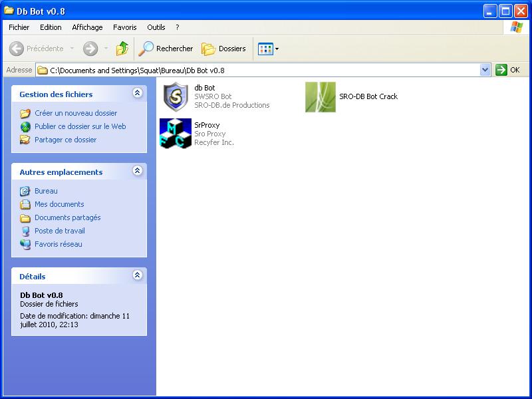Open the Fichier menu
The height and width of the screenshot is (399, 532).
coord(19,27)
